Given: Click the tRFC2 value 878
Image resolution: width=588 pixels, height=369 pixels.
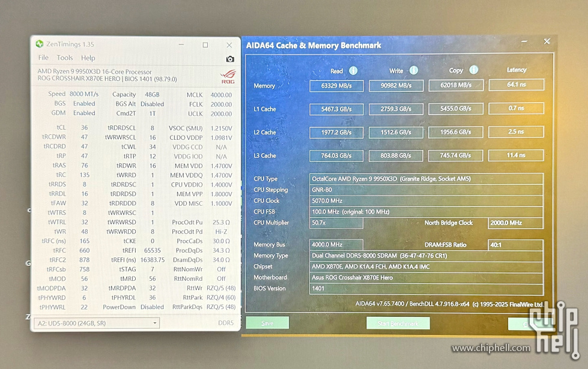Looking at the screenshot, I should coord(84,260).
